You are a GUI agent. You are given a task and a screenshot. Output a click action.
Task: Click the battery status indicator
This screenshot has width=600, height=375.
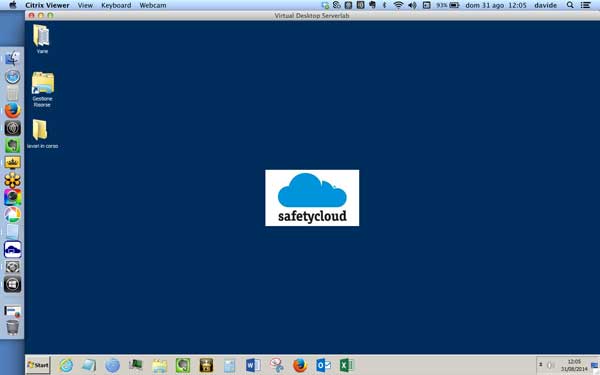tap(448, 5)
